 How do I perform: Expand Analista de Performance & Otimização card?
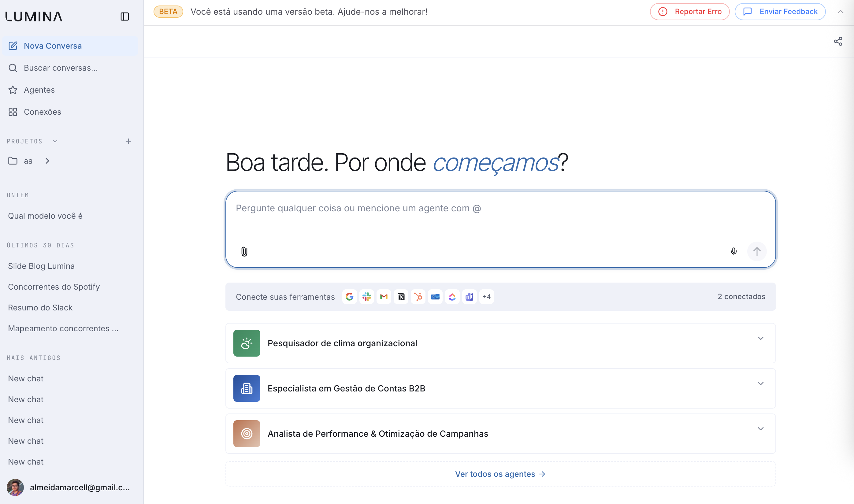coord(760,428)
